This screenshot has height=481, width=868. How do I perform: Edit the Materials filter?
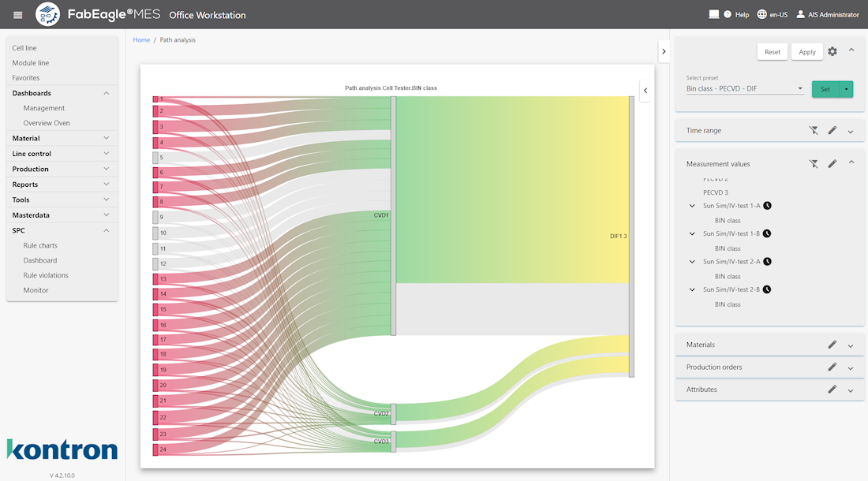[832, 345]
